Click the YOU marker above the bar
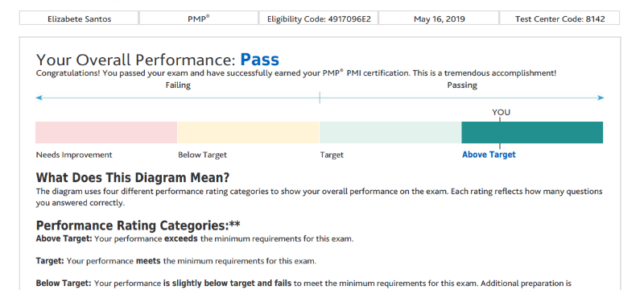644x290 pixels. coord(501,113)
